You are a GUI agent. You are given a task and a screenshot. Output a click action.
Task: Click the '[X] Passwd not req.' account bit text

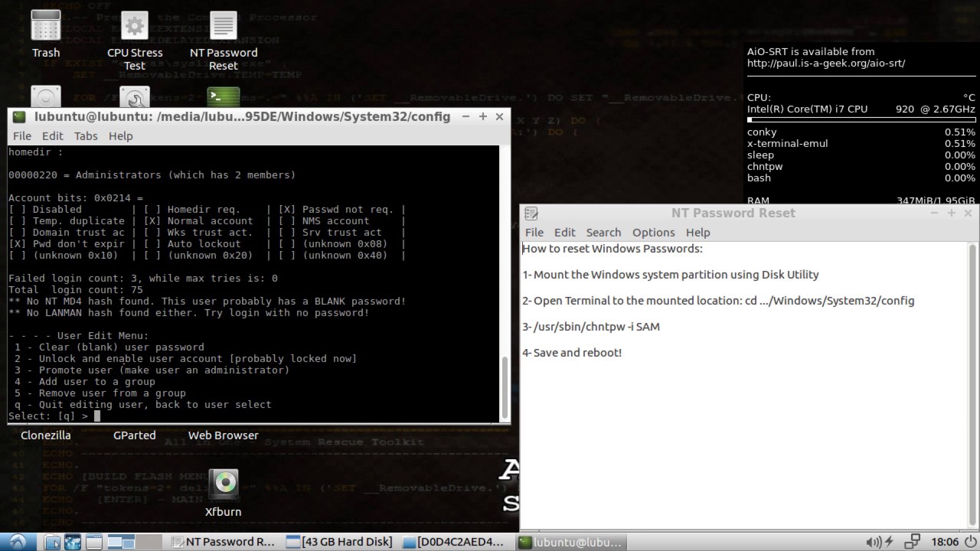point(336,210)
